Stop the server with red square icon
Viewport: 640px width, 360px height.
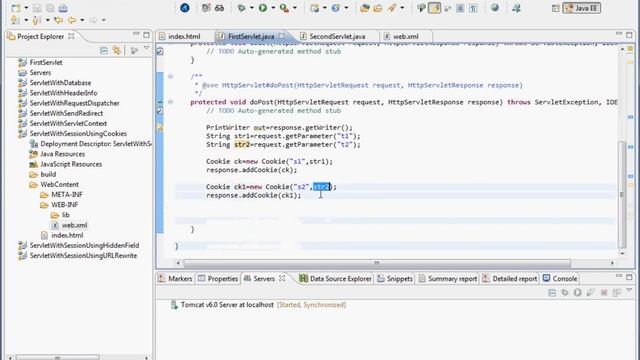[604, 293]
